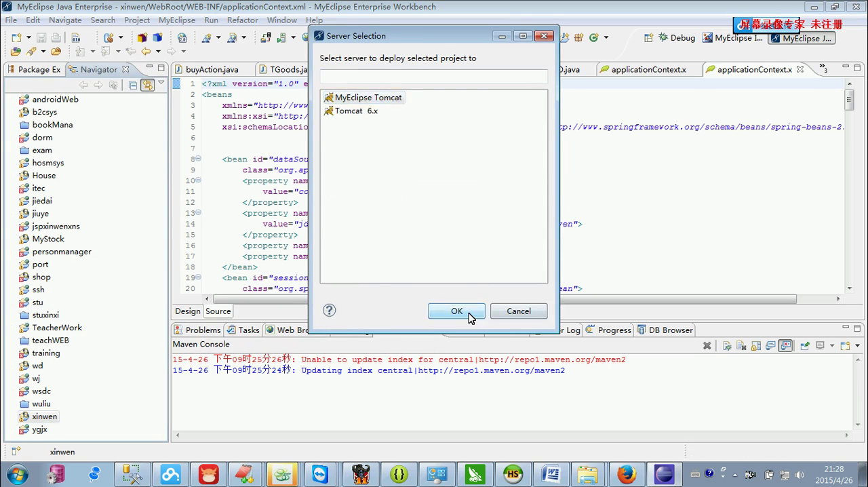Switch to Package Explorer tab
The image size is (868, 487).
34,69
